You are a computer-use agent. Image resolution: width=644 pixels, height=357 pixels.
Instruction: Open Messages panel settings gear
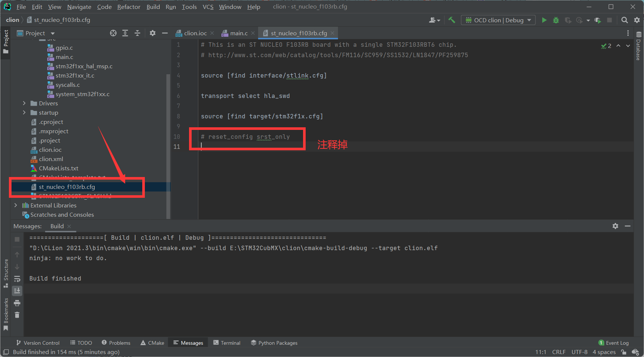tap(615, 226)
